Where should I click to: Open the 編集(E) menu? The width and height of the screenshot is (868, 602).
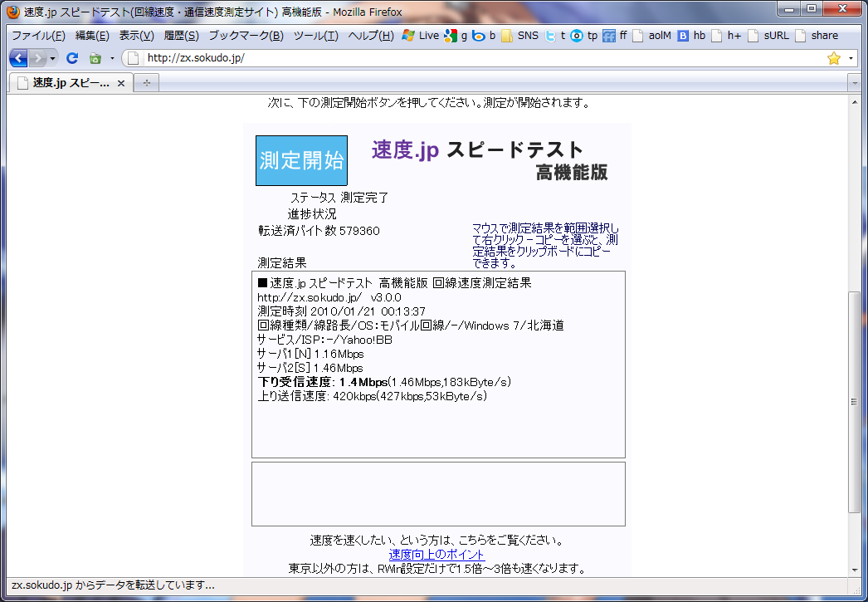92,36
